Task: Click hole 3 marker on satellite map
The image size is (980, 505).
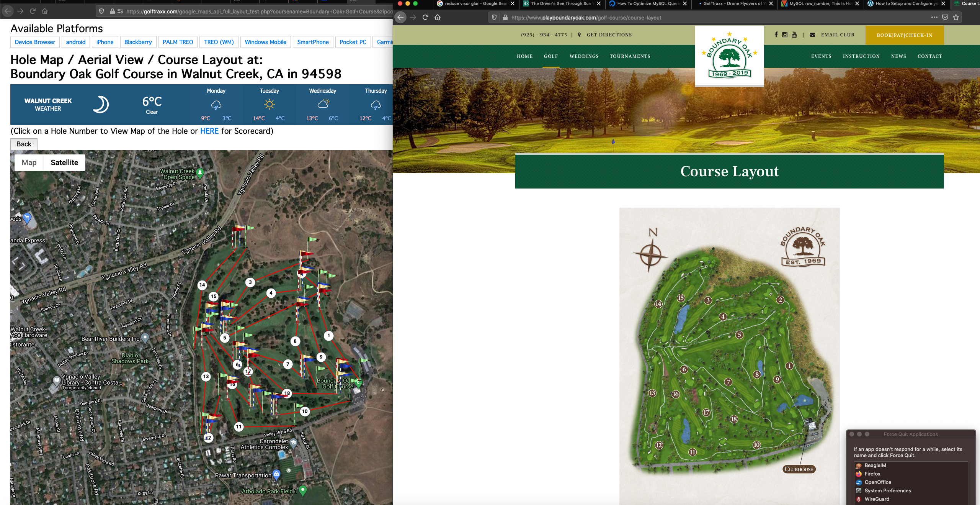Action: [250, 282]
